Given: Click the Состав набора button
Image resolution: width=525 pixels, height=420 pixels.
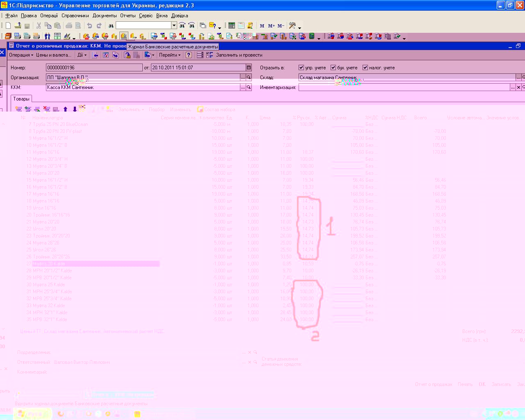Looking at the screenshot, I should click(216, 110).
